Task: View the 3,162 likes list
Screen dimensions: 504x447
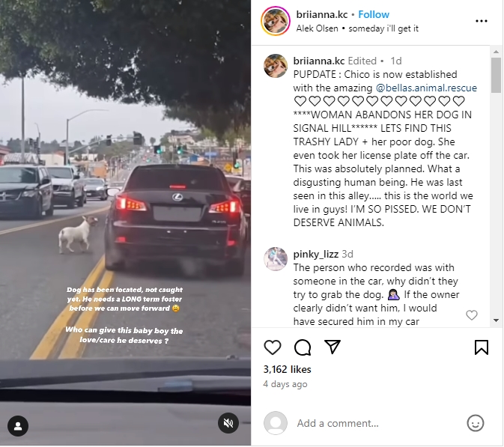Action: point(287,369)
